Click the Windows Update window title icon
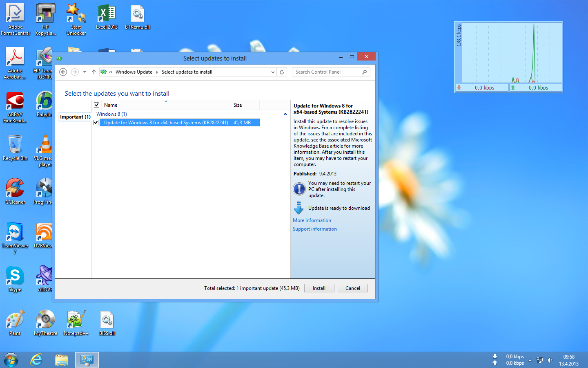This screenshot has width=588, height=368. [60, 58]
